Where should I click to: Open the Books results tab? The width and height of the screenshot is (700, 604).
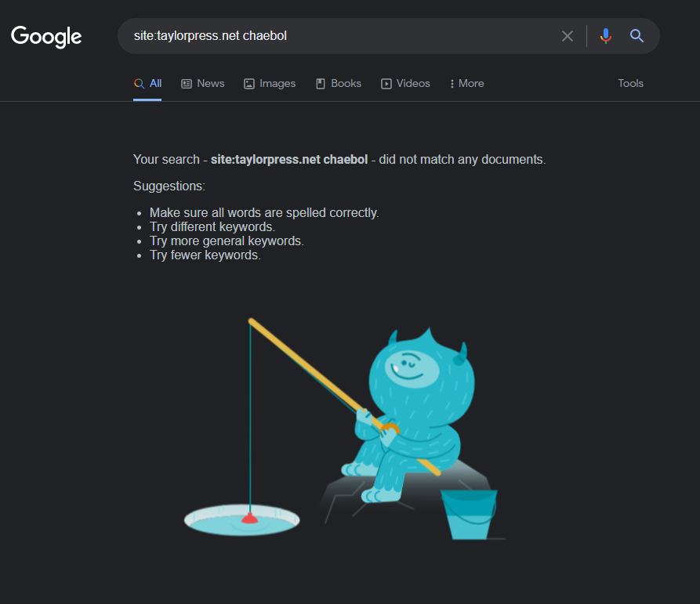[339, 83]
